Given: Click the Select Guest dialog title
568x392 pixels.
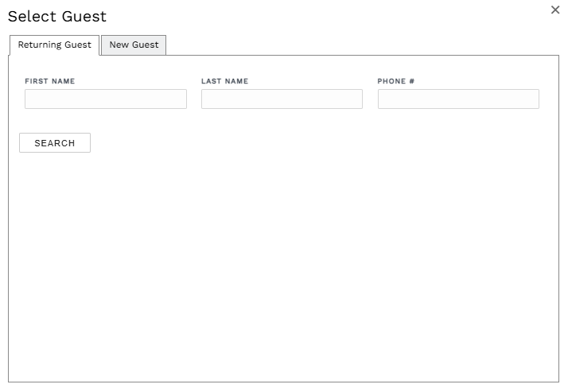Looking at the screenshot, I should pyautogui.click(x=57, y=17).
